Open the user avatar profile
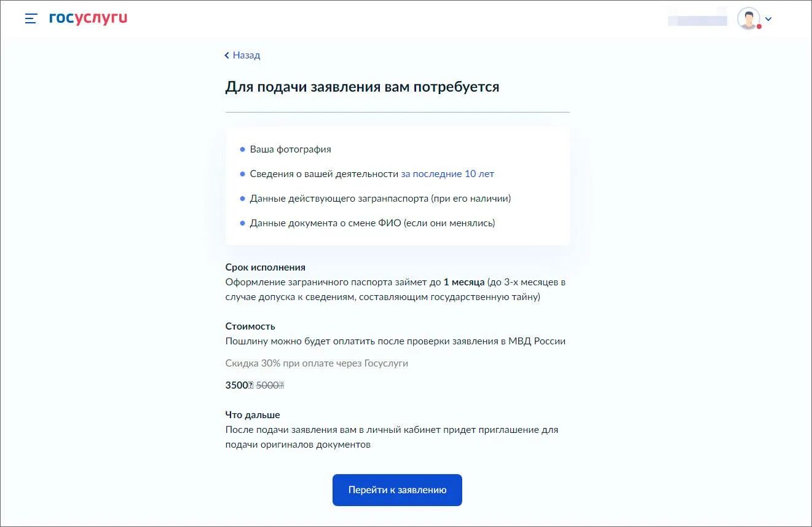The width and height of the screenshot is (812, 527). [748, 18]
